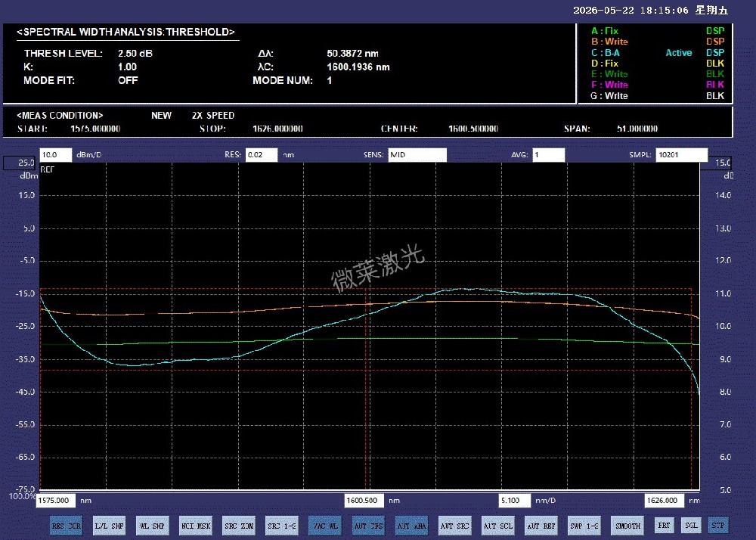The height and width of the screenshot is (540, 756).
Task: Click the MODE NUM value 1
Action: 330,80
